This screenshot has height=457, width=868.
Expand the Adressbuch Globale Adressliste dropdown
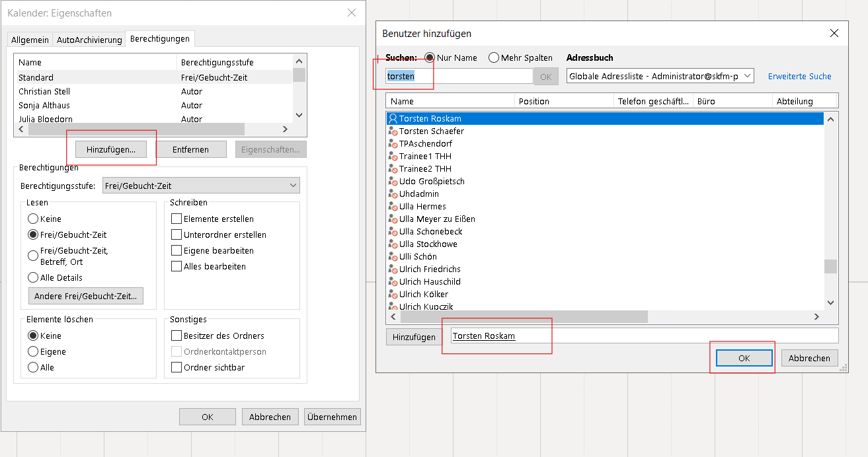click(x=660, y=77)
